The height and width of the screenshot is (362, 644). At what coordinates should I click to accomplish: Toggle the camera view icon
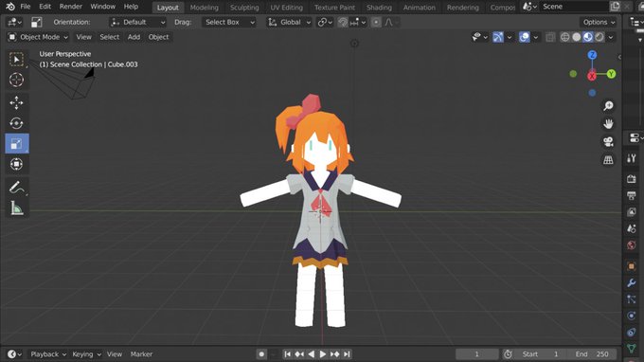point(608,142)
